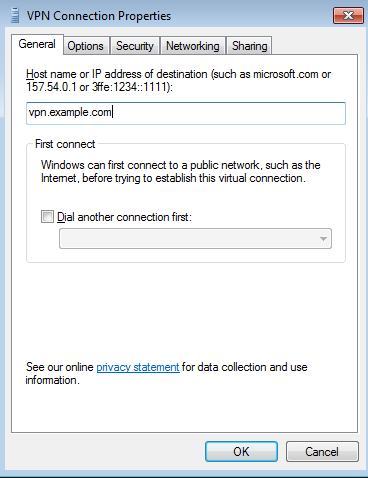Screen dimensions: 368x478
Task: Click the Host name or IP address label
Action: tap(178, 80)
